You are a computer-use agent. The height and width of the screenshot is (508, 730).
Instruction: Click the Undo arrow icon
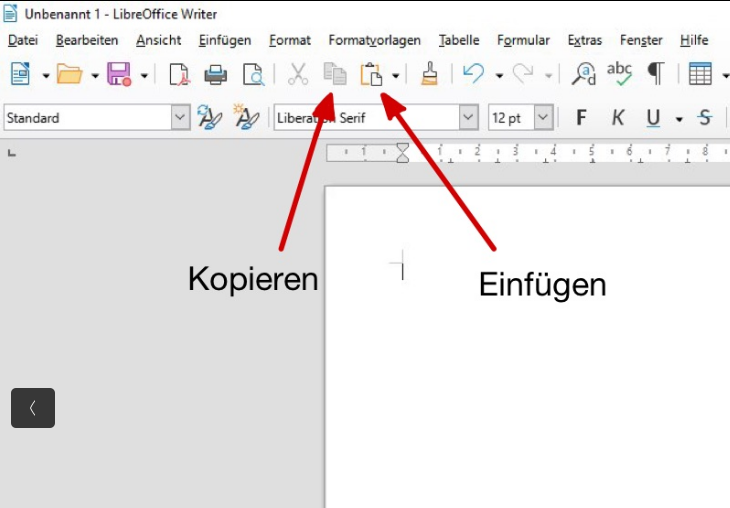click(474, 75)
